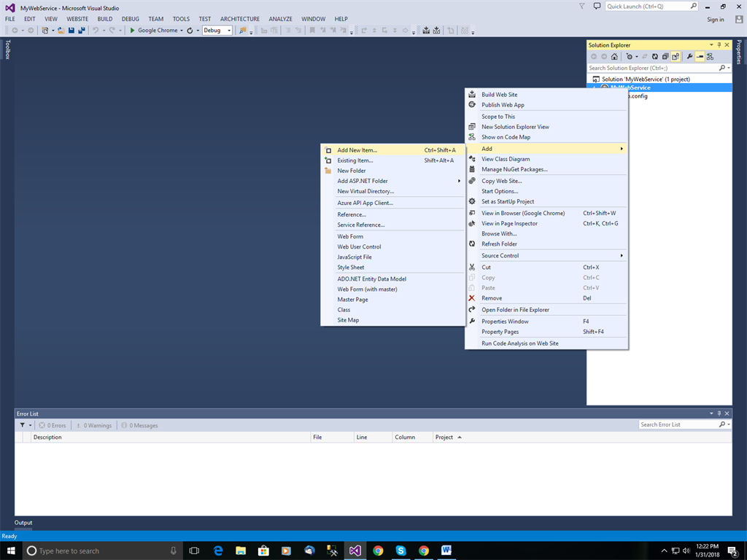Image resolution: width=747 pixels, height=560 pixels.
Task: Click the Undo icon in the toolbar
Action: coord(97,31)
